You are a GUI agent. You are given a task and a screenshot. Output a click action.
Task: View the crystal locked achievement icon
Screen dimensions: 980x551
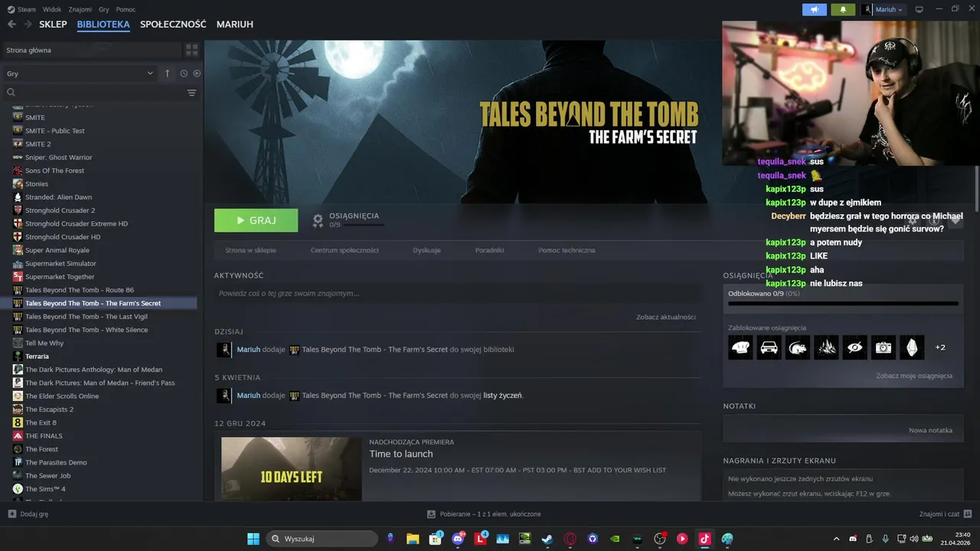[x=912, y=347]
